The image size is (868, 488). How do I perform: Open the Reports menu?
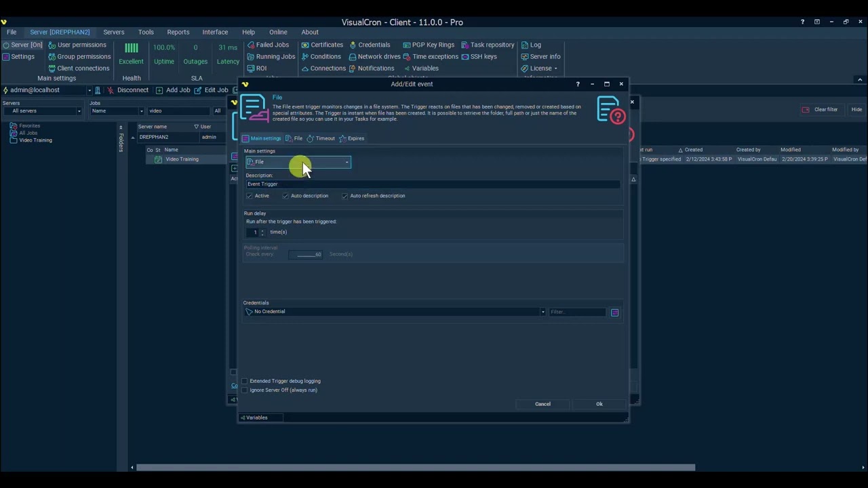point(178,32)
